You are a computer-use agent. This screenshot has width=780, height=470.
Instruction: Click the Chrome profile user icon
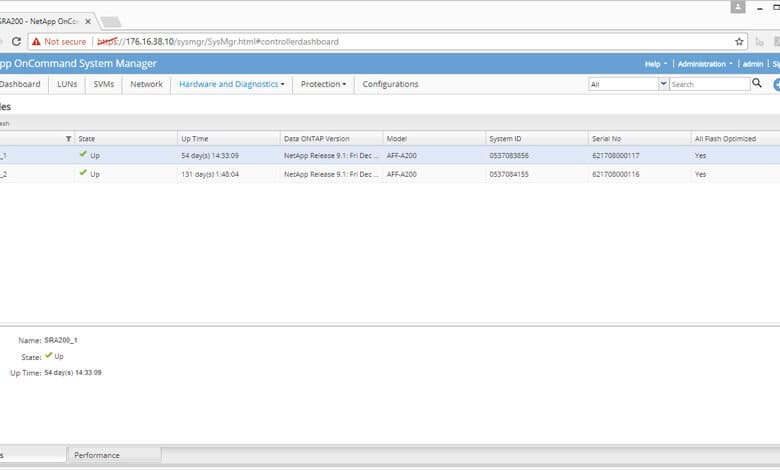point(738,6)
